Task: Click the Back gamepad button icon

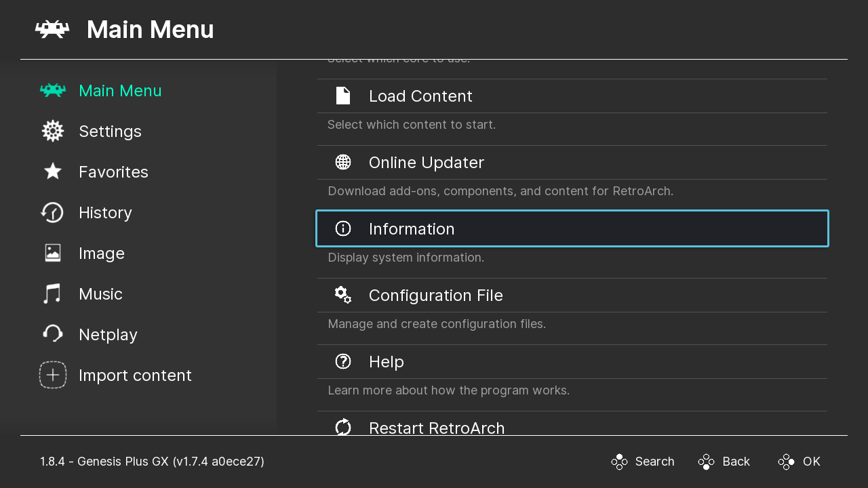Action: click(706, 462)
